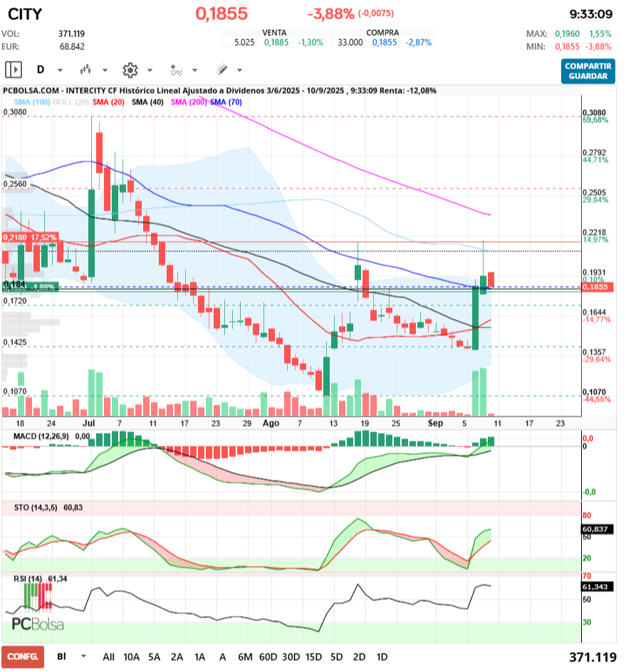Screen dimensions: 626x672
Task: Click the 0,2560 price level label at left
Action: [x=15, y=184]
